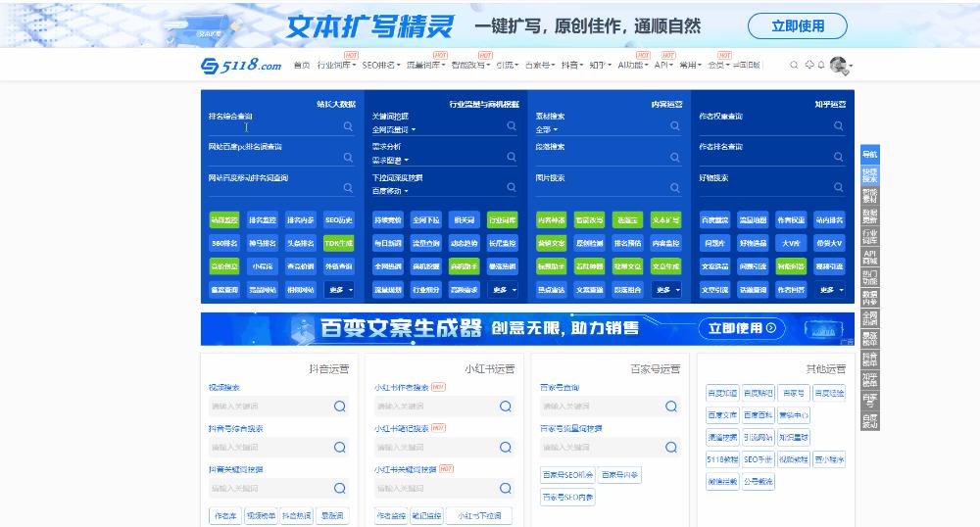Open the 行业词库 menu in top navigation

click(x=336, y=65)
